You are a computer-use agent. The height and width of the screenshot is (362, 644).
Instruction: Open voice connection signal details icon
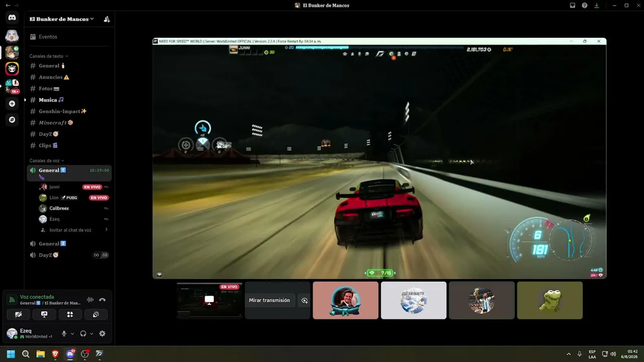click(x=12, y=300)
